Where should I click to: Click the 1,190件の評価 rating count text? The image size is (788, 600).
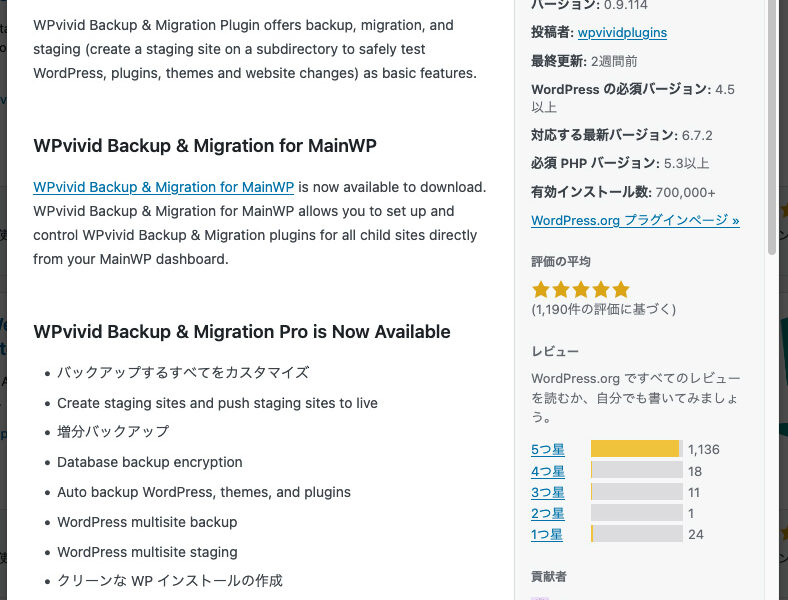click(604, 309)
